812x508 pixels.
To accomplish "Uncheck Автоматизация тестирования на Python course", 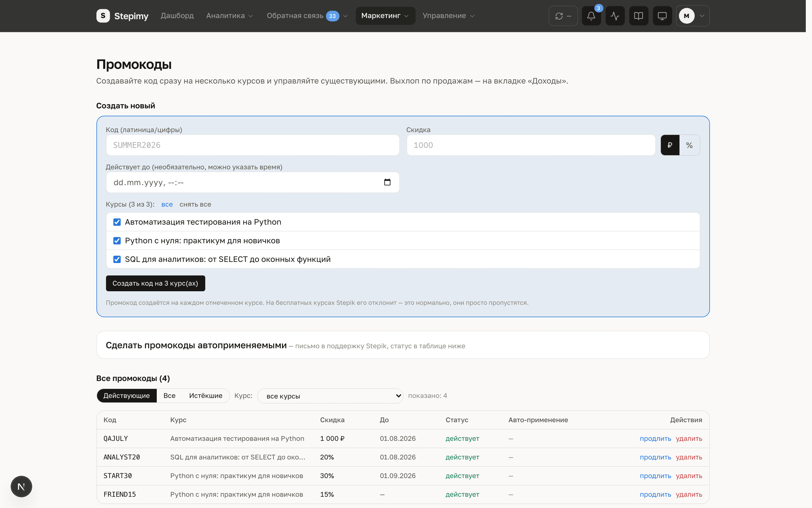I will tap(117, 222).
